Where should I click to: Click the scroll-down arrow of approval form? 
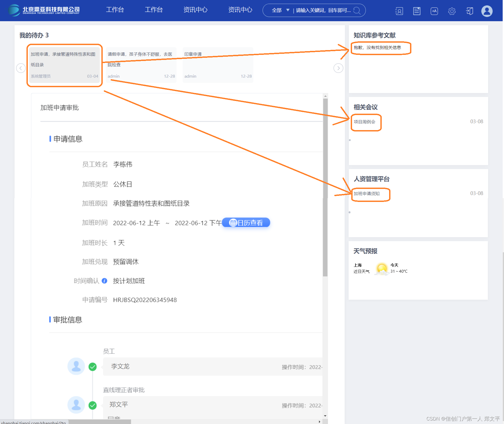coord(325,416)
